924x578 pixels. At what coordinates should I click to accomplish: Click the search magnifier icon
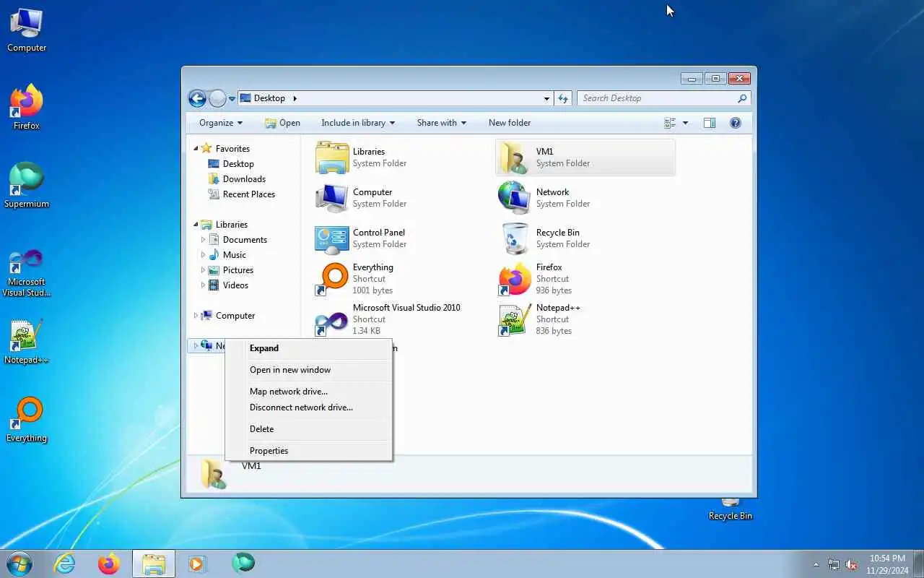pyautogui.click(x=742, y=98)
